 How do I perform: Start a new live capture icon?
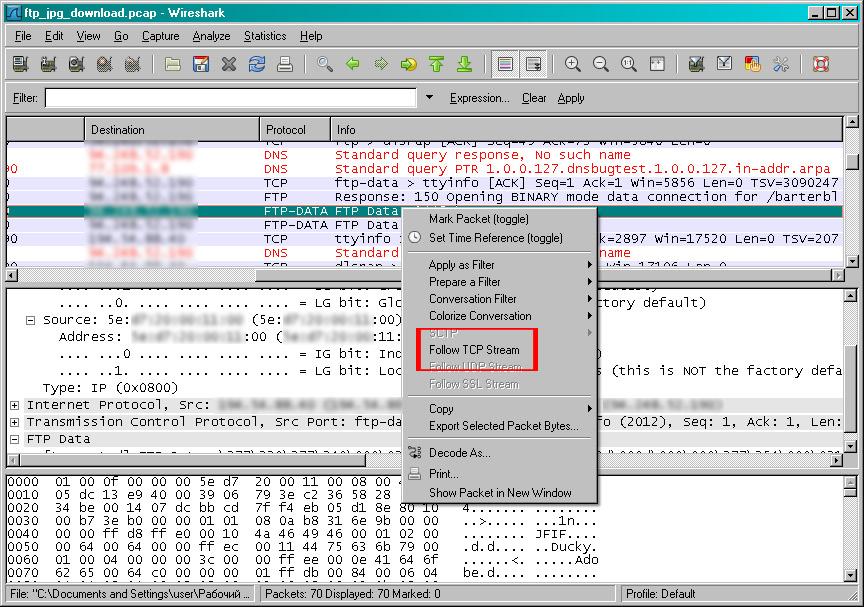(x=77, y=64)
